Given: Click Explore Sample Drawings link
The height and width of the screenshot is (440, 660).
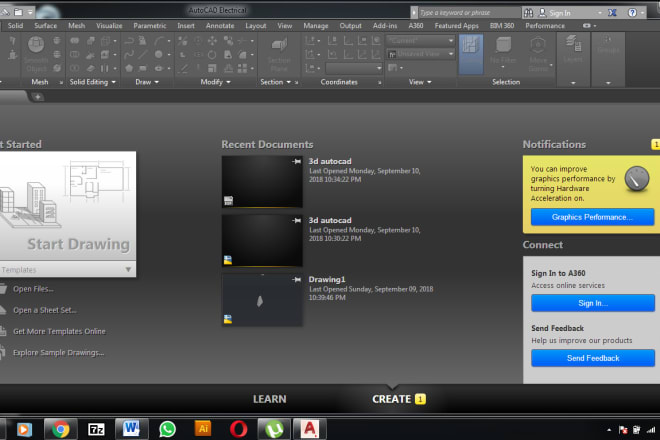Looking at the screenshot, I should [59, 353].
